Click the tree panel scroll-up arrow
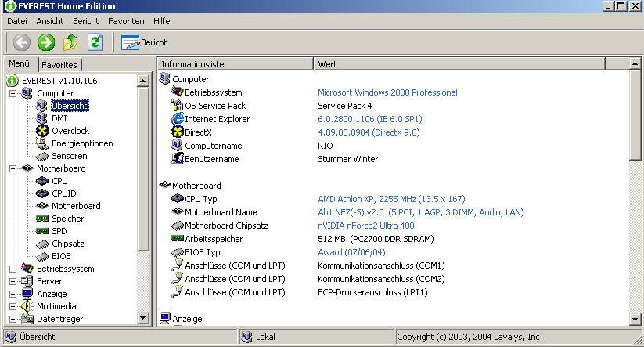The image size is (644, 347). [x=142, y=81]
